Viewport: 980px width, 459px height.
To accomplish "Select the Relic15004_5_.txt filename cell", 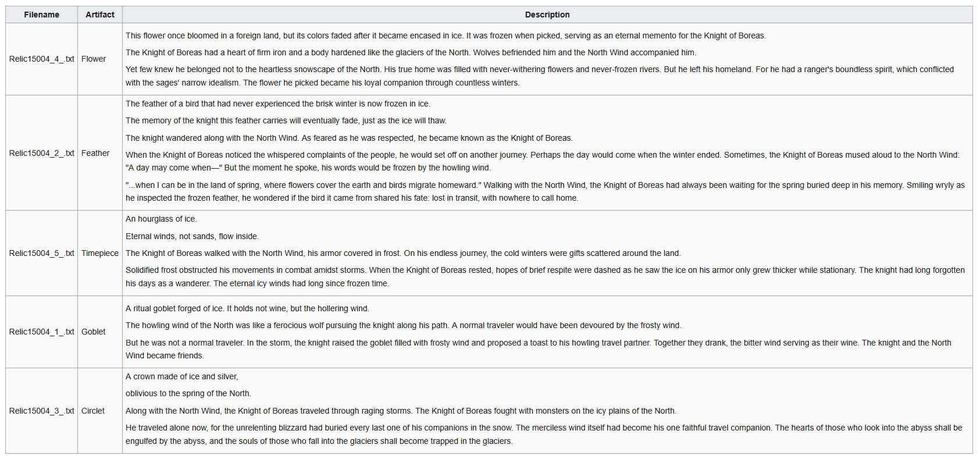I will click(41, 253).
